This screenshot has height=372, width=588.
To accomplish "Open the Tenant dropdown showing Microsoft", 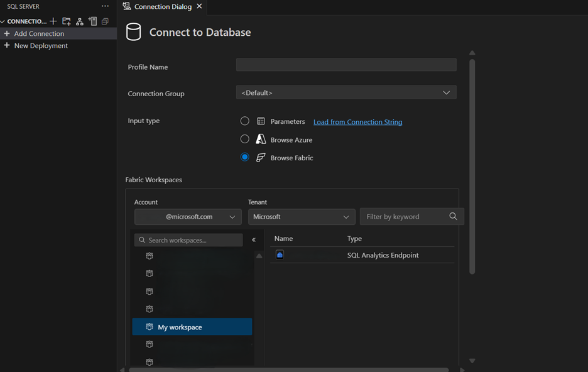I will [301, 217].
